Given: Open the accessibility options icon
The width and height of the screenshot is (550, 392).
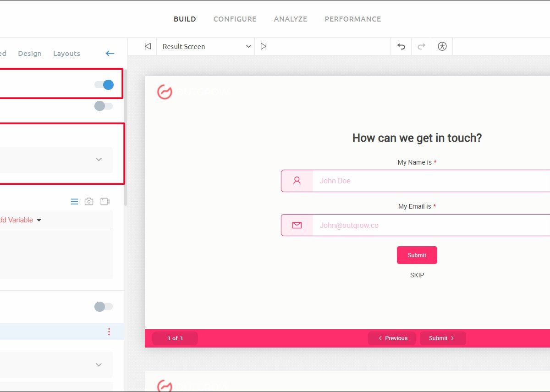Looking at the screenshot, I should 442,46.
